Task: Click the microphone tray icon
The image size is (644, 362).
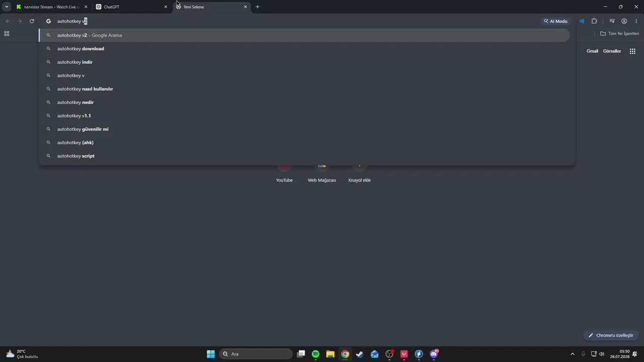Action: 583,354
